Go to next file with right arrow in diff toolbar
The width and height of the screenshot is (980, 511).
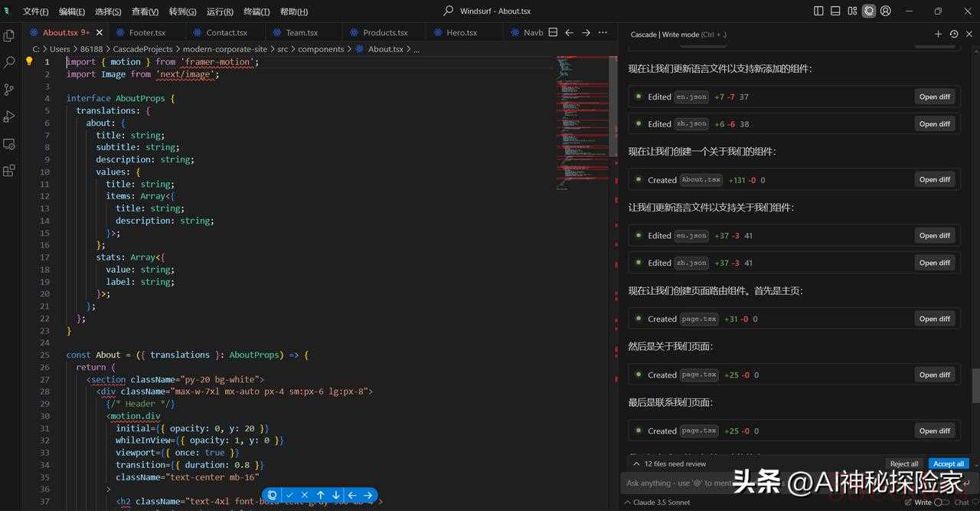[368, 495]
